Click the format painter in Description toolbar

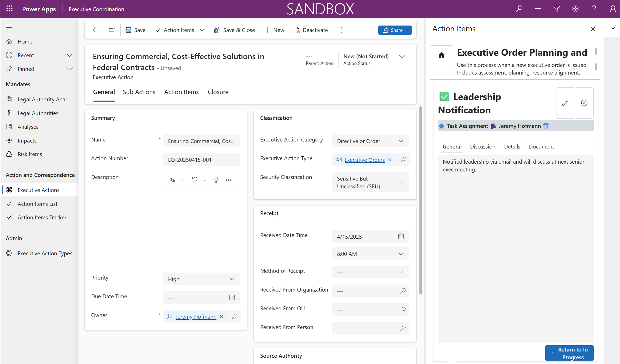tap(216, 180)
